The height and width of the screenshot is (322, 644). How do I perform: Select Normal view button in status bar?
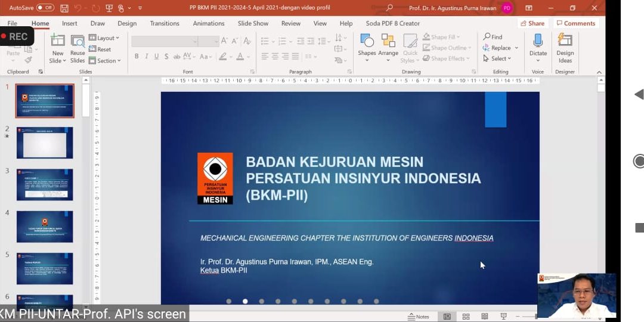(447, 316)
